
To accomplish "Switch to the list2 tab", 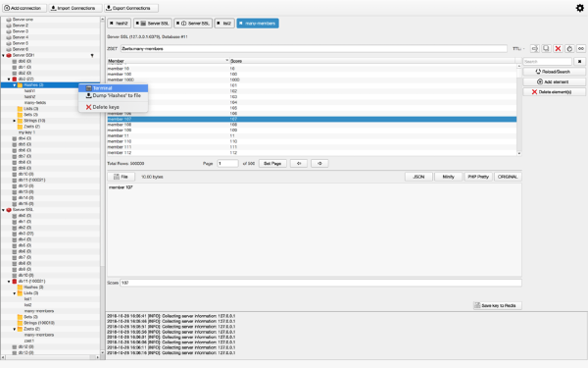I will pos(224,24).
